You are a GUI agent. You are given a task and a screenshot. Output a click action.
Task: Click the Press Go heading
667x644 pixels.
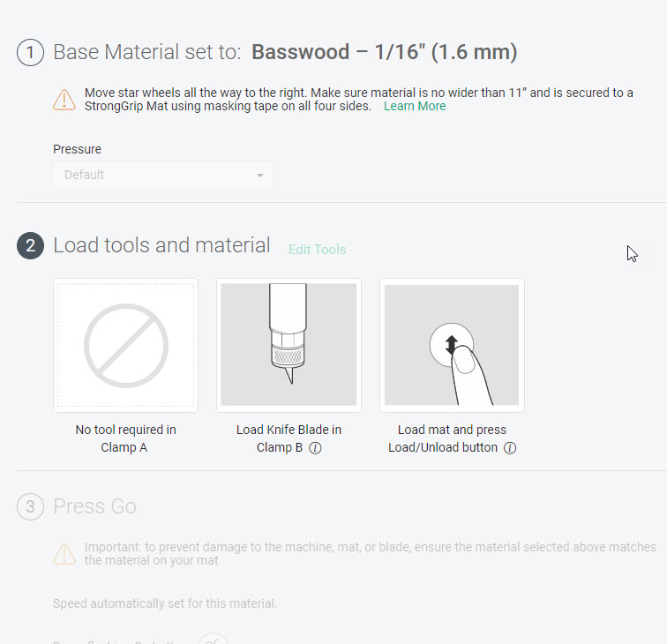[94, 506]
